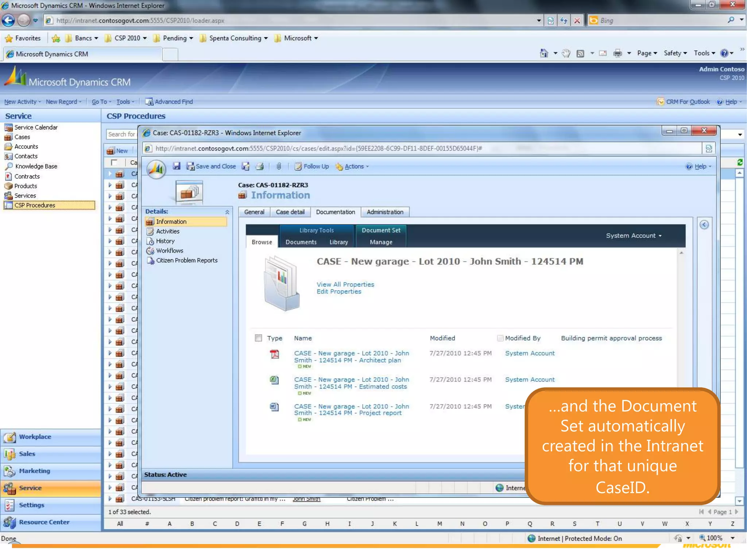
Task: Open Knowledge Base in the sidebar
Action: [x=36, y=166]
